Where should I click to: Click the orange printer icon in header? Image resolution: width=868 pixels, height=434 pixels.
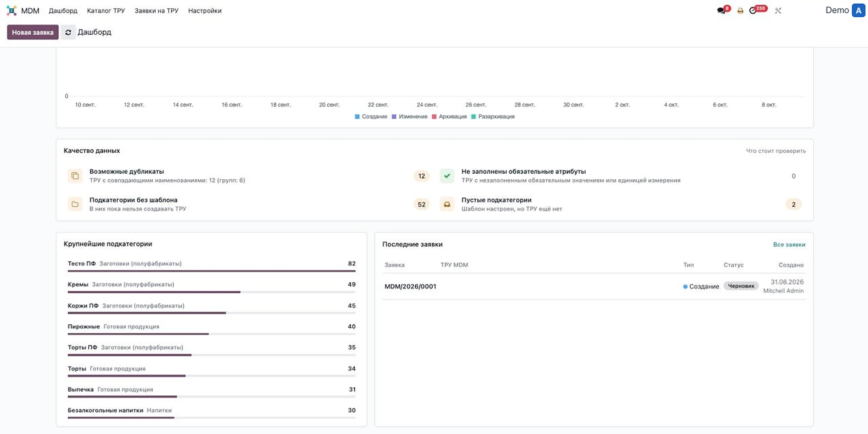pyautogui.click(x=740, y=11)
